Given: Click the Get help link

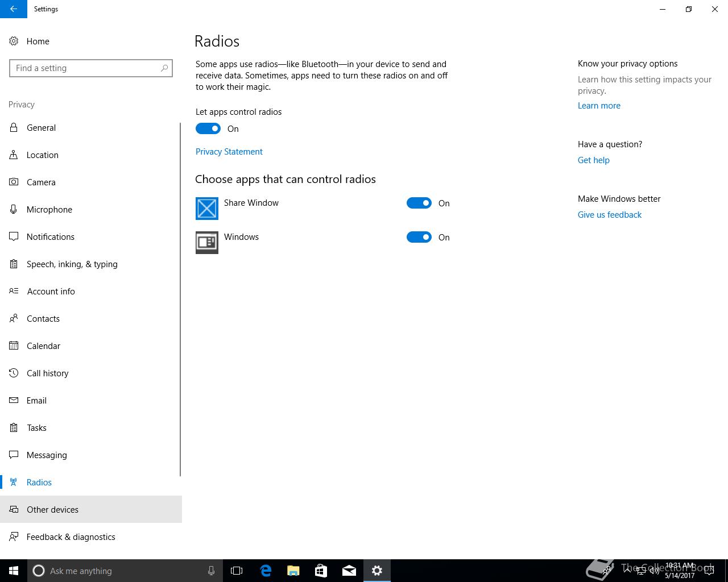Looking at the screenshot, I should pyautogui.click(x=594, y=160).
